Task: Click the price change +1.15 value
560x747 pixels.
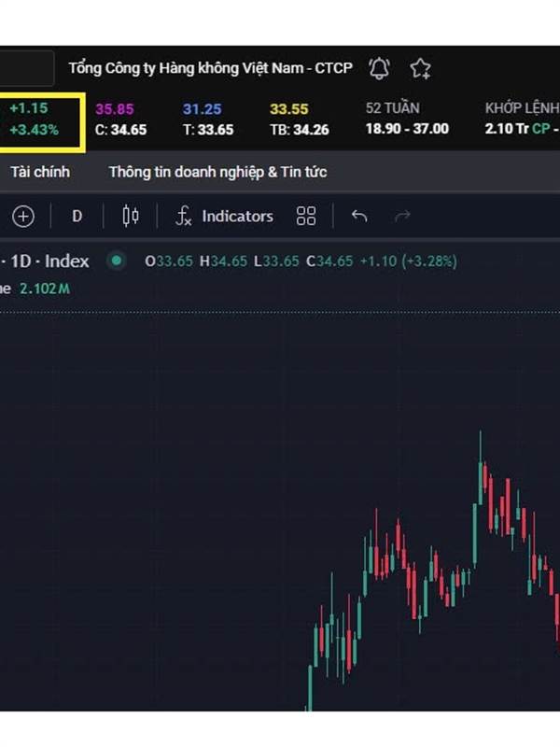Action: [29, 108]
